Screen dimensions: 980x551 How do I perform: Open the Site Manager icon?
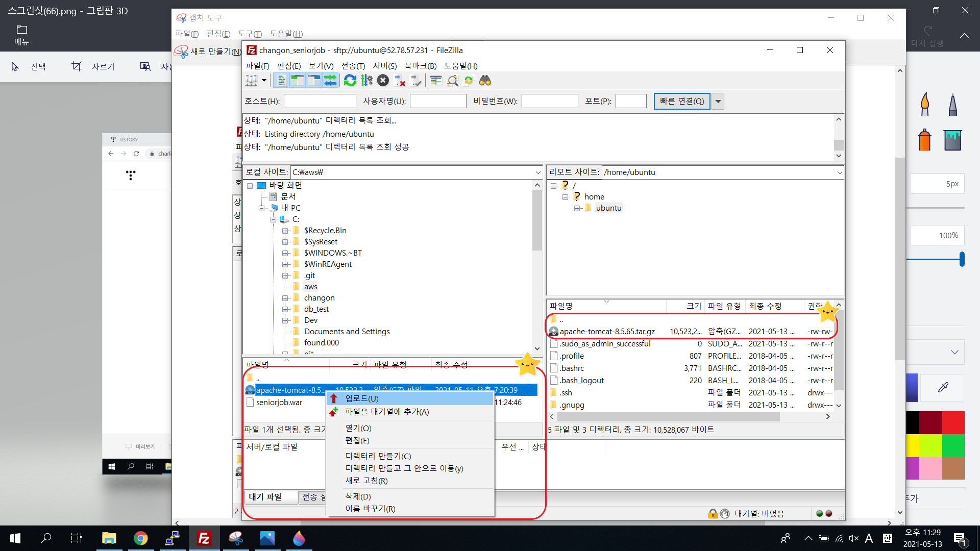click(x=251, y=81)
